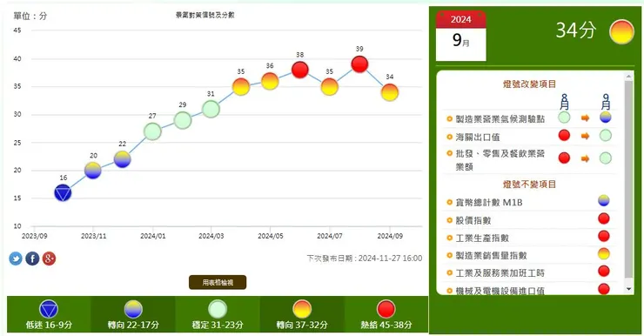Share the chart on Facebook

tap(32, 259)
